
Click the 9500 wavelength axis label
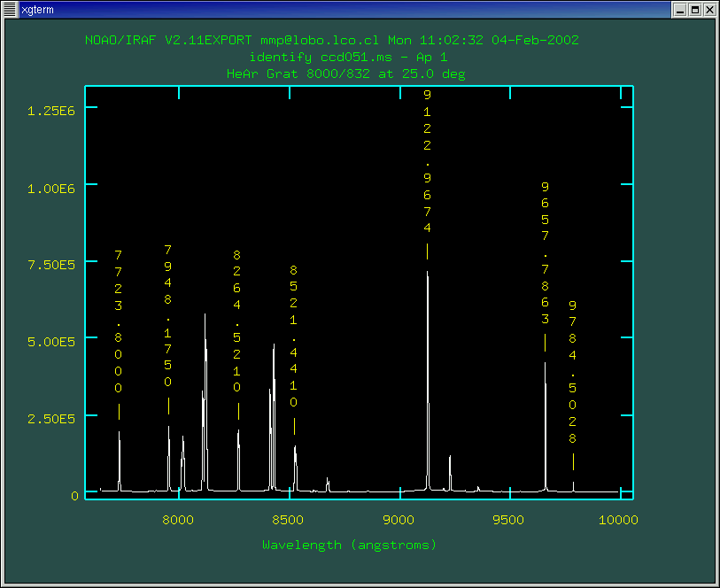pos(508,520)
